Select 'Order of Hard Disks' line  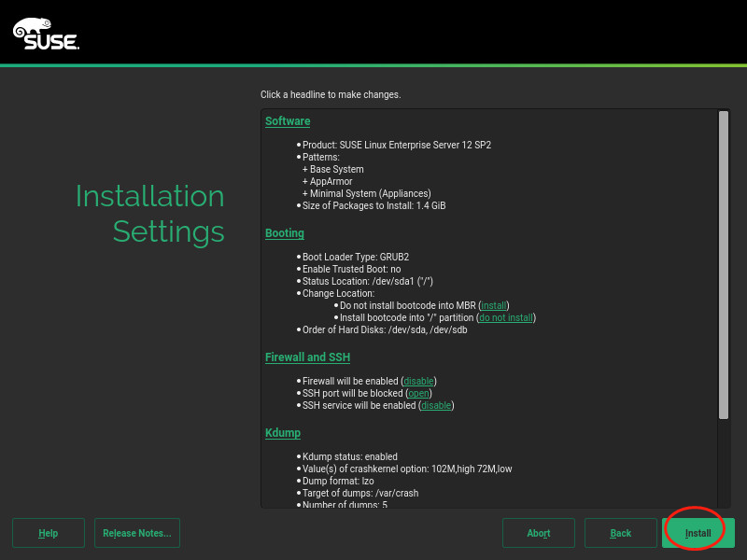(385, 330)
